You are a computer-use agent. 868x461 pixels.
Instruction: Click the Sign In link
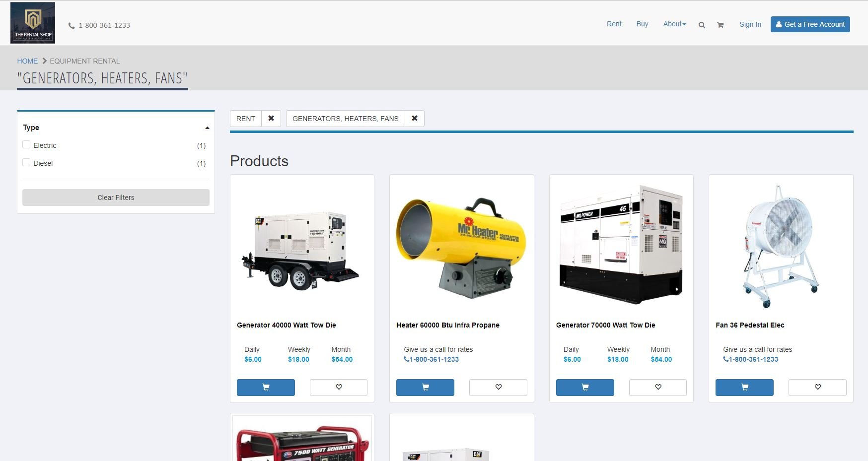coord(750,24)
